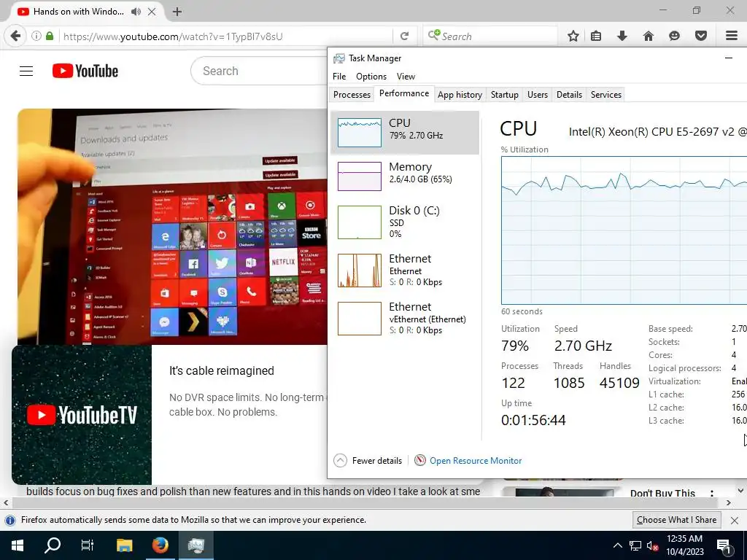Click the vertical scrollbar down arrow
Image resolution: width=747 pixels, height=560 pixels.
(x=741, y=491)
